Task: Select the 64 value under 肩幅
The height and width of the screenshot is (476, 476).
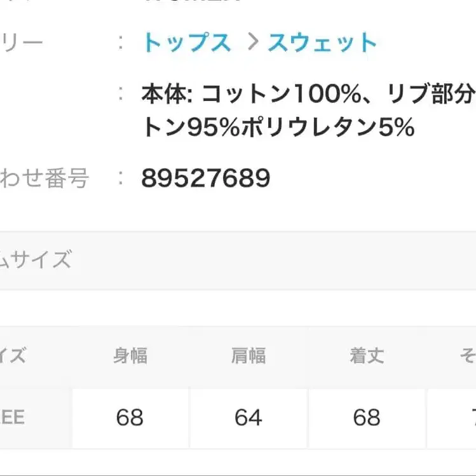Action: coord(248,418)
